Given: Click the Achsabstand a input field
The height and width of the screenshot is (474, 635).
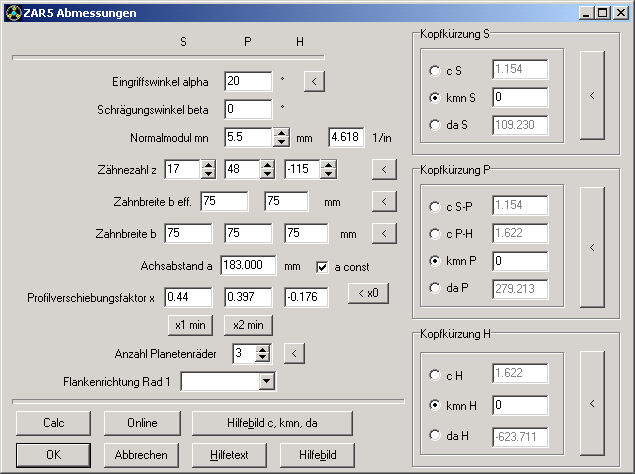Looking at the screenshot, I should pos(249,265).
